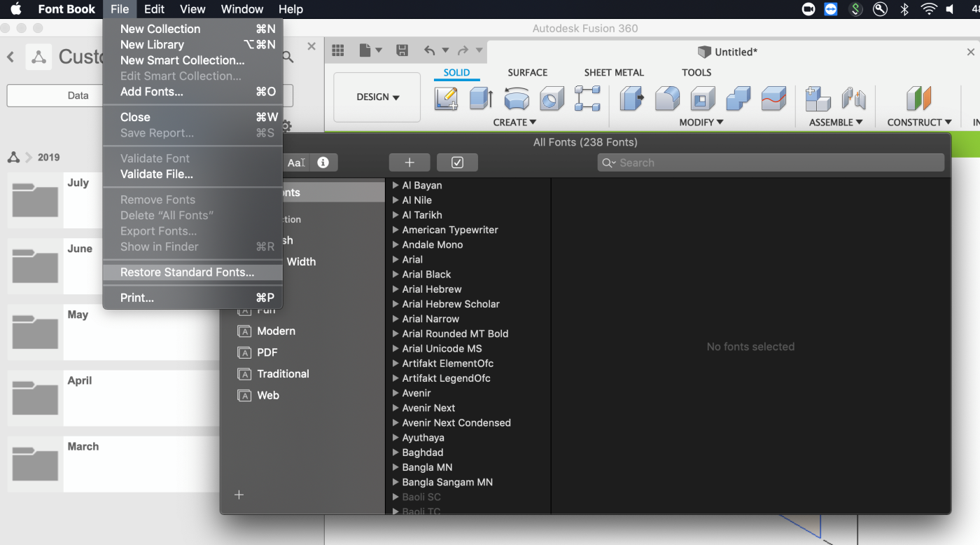
Task: Select the Shell tool in MODIFY group
Action: pyautogui.click(x=703, y=98)
